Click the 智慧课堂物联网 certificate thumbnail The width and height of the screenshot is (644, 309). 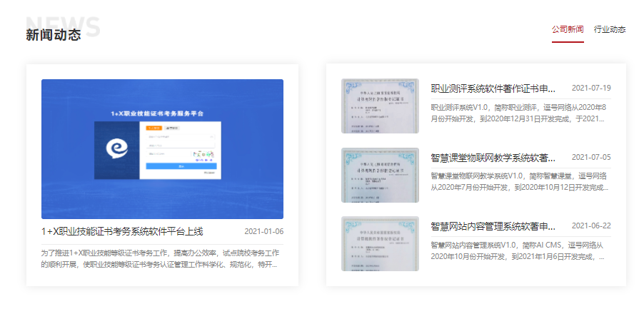point(379,175)
